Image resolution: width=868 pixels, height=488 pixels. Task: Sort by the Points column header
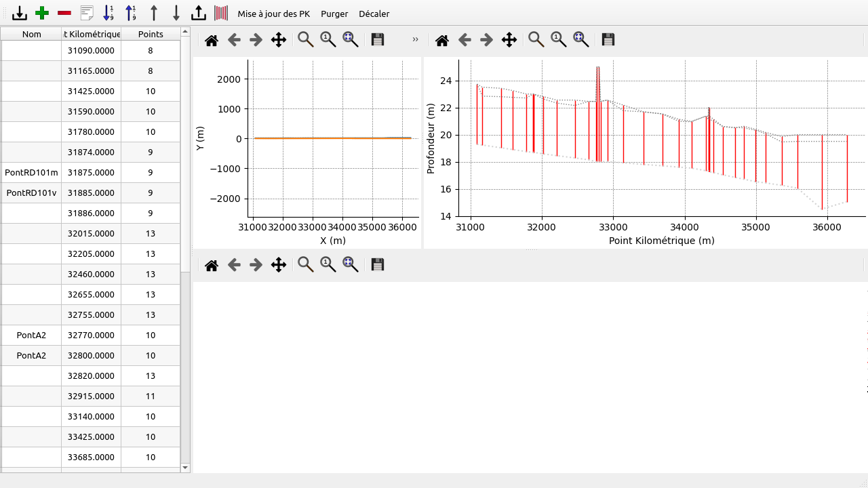151,34
